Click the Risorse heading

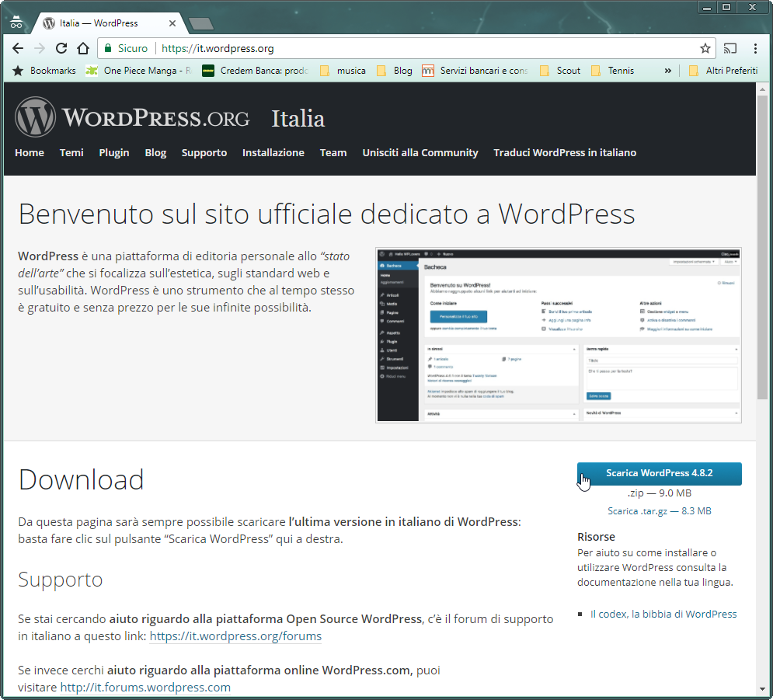[596, 537]
